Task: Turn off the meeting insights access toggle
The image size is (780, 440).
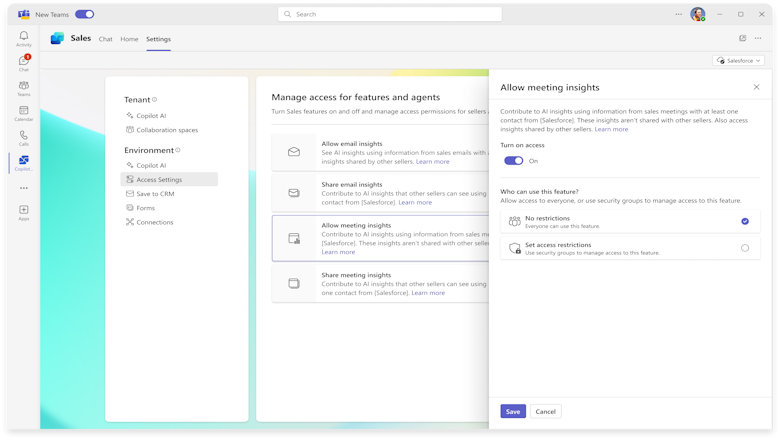Action: point(513,160)
